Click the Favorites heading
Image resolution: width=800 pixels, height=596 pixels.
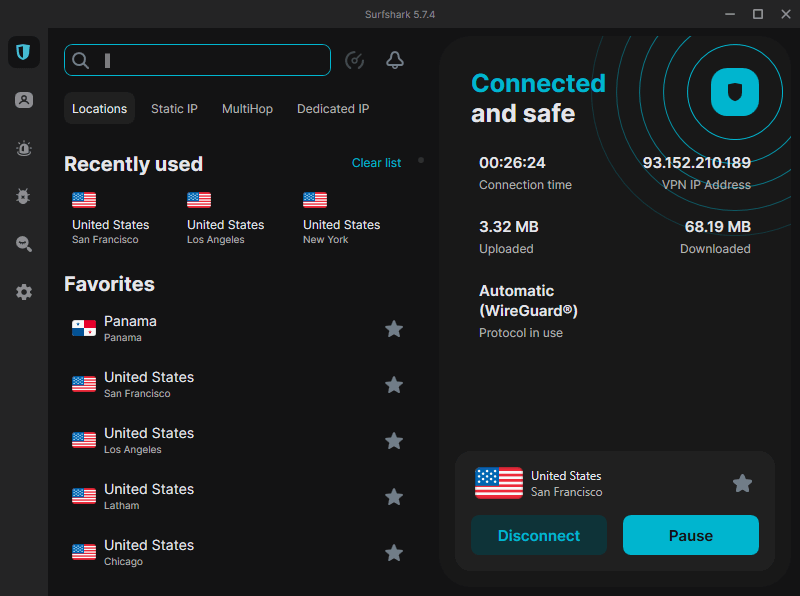109,284
